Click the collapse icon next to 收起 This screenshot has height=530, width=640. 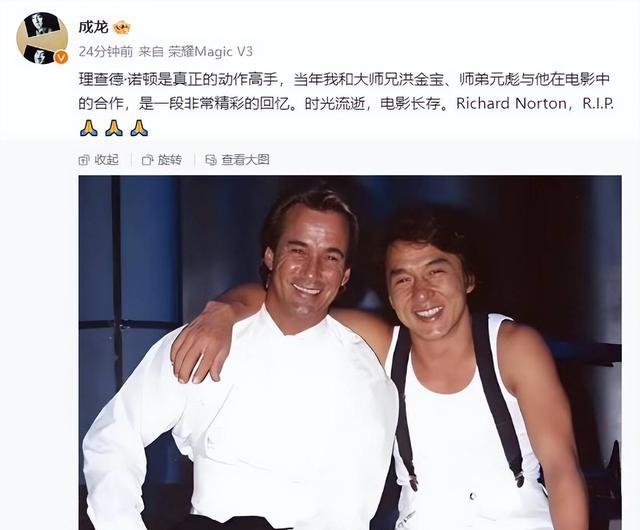tap(84, 160)
